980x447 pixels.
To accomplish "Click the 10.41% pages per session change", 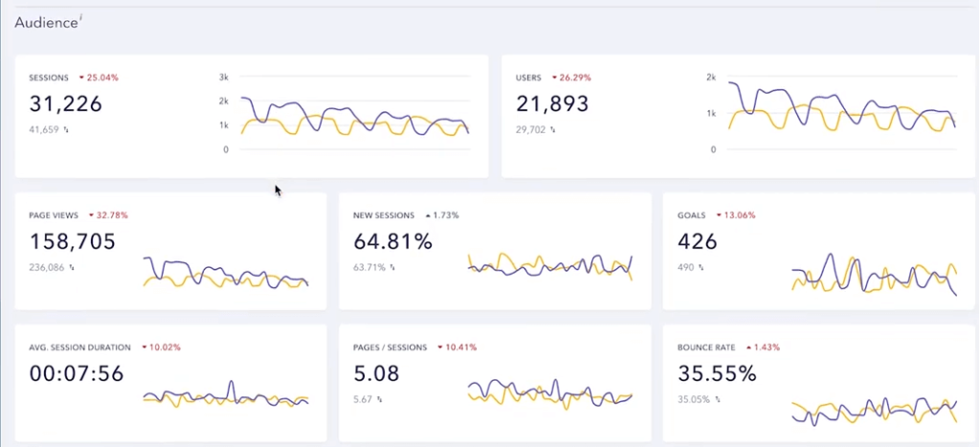I will (461, 347).
